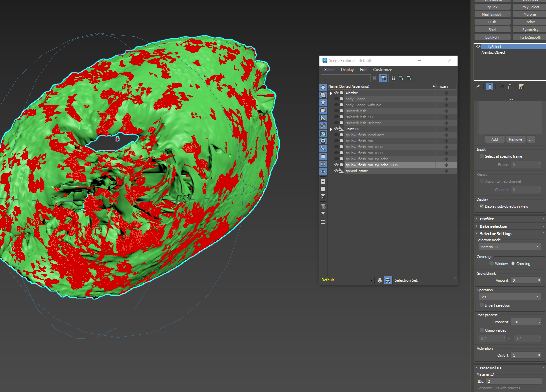Click the Pin Stack icon
Viewport: 546px width, 392px height.
pyautogui.click(x=478, y=87)
